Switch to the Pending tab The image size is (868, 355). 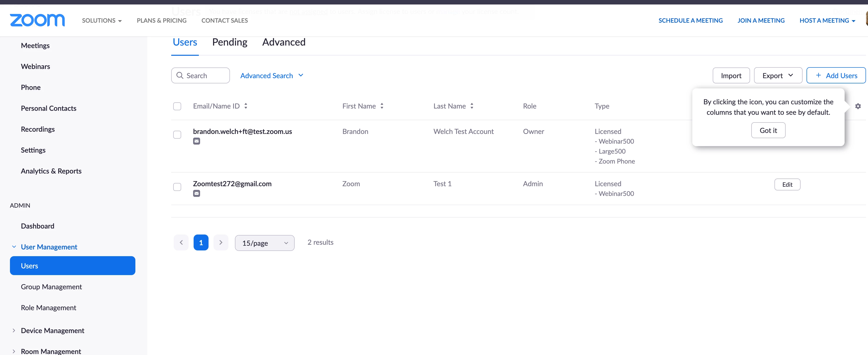click(x=229, y=42)
